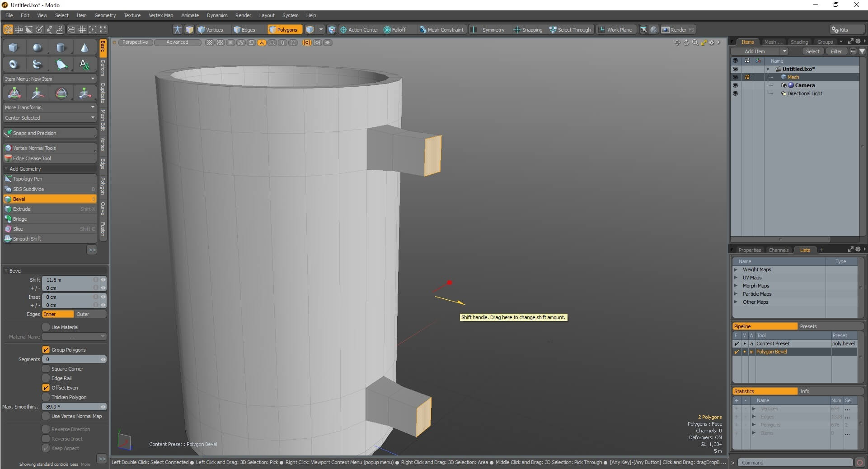Select the Sphere primitive tool

(38, 47)
